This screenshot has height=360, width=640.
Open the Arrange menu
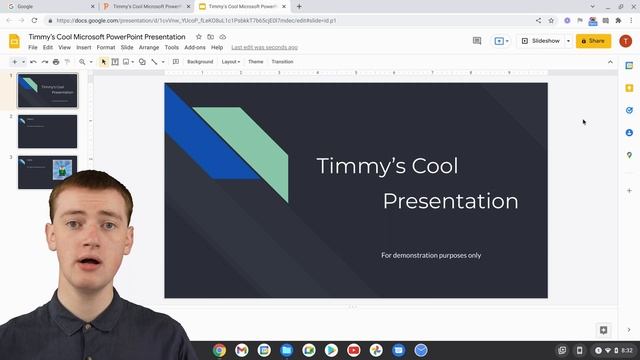[149, 47]
